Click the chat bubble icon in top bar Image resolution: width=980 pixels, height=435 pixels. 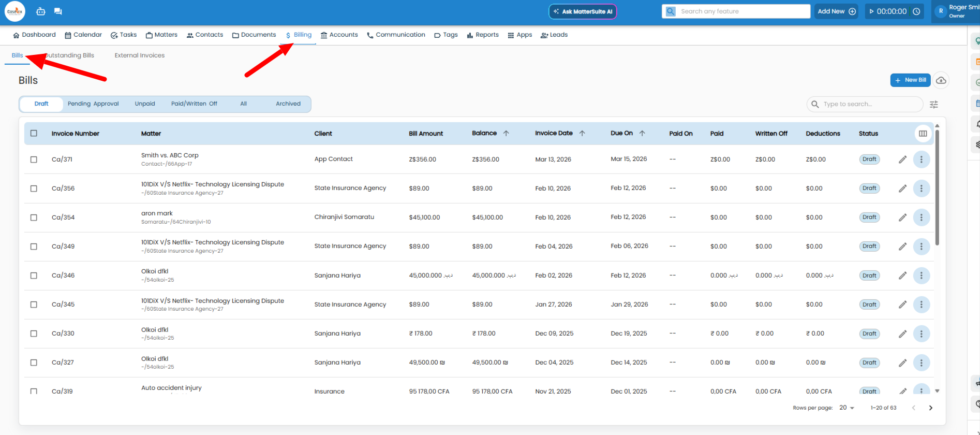click(58, 11)
